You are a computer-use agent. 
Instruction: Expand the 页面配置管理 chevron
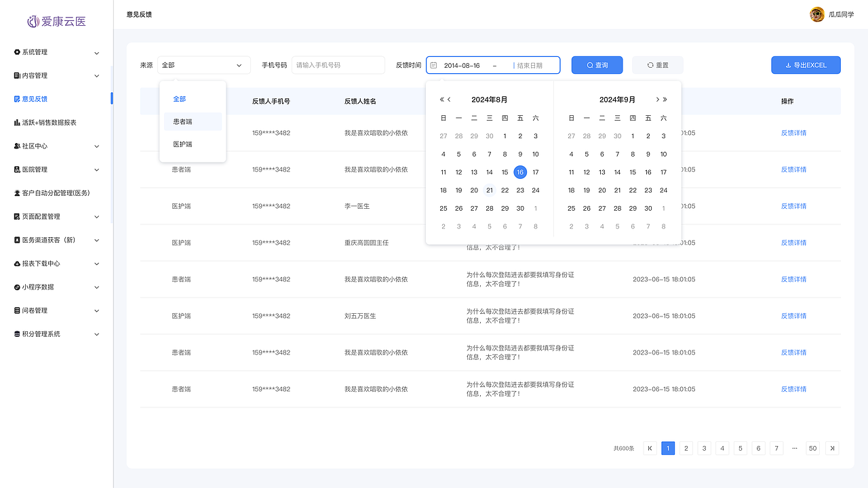click(96, 217)
